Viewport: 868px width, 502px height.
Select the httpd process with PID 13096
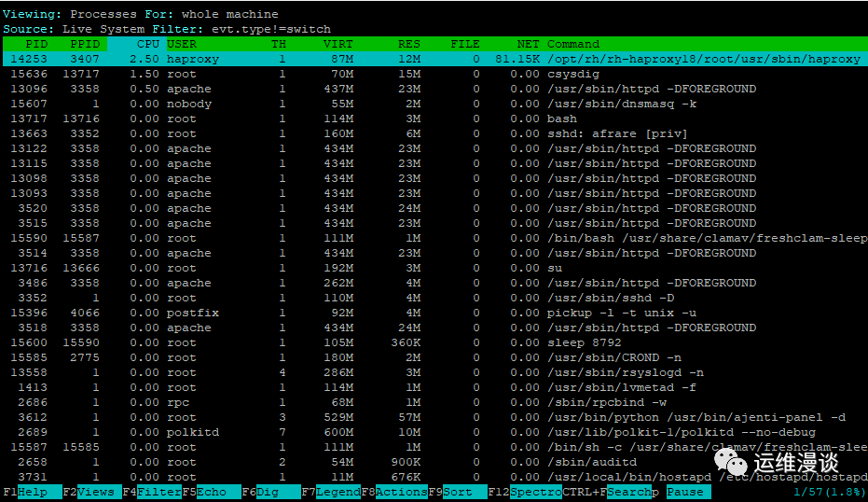pos(434,89)
